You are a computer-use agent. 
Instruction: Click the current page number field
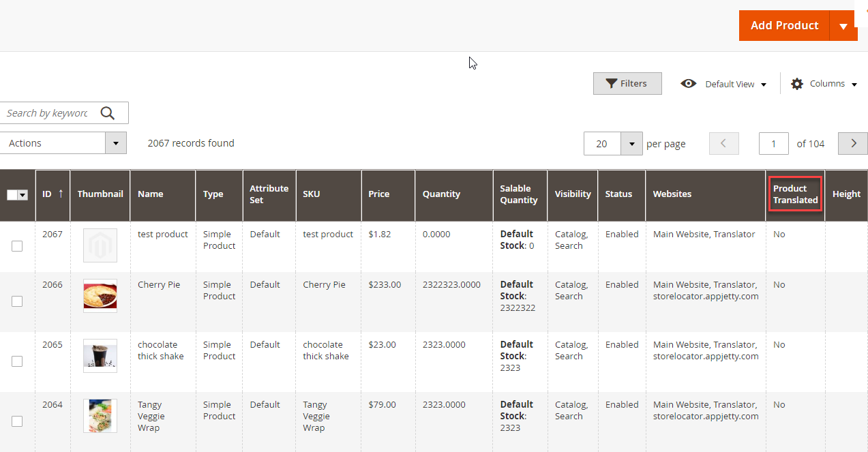point(773,144)
